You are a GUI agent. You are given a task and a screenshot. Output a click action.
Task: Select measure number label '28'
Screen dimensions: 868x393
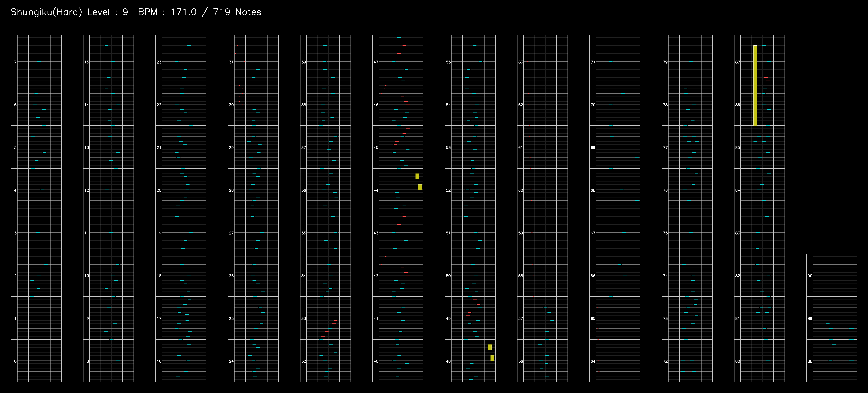click(x=231, y=190)
